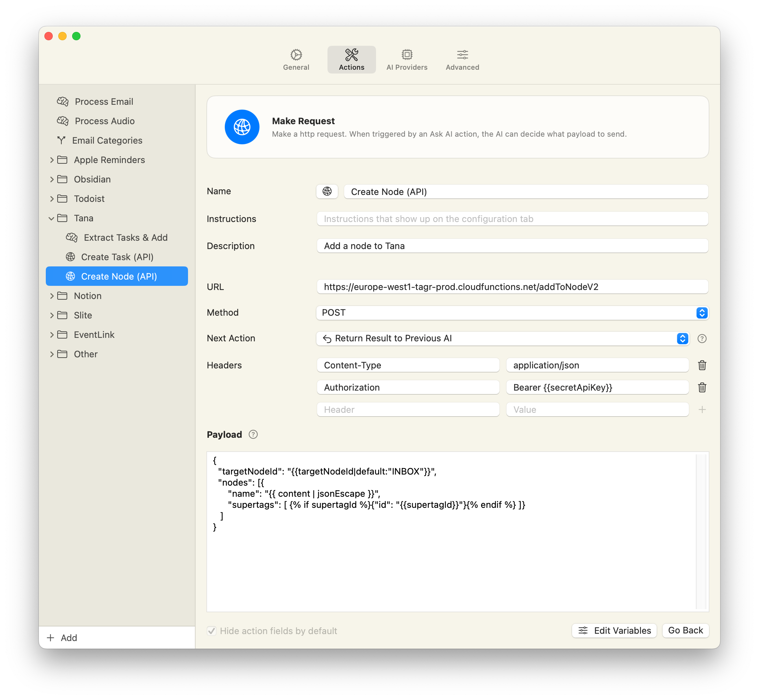Switch to the General tab
The image size is (759, 700).
(x=296, y=60)
